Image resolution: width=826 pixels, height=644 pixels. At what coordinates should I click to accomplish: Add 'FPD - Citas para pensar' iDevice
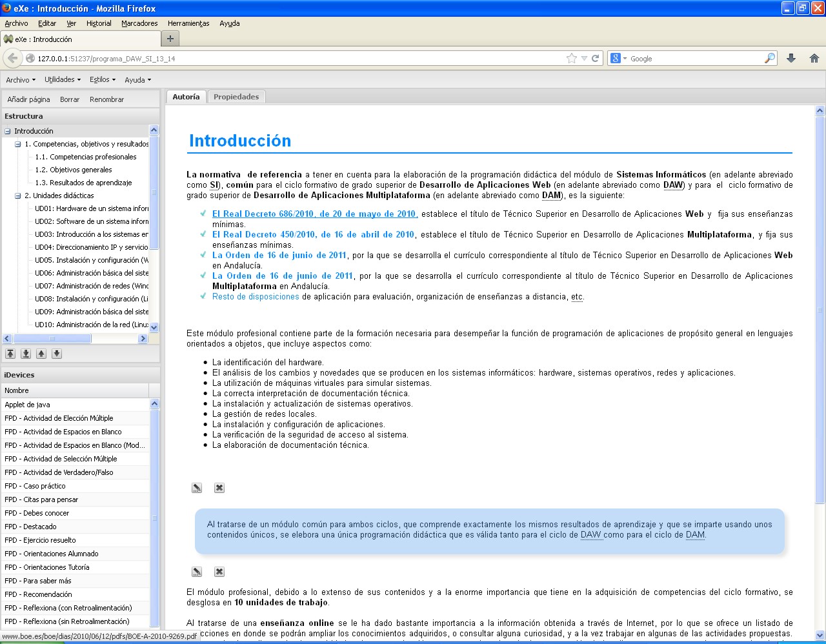(76, 499)
